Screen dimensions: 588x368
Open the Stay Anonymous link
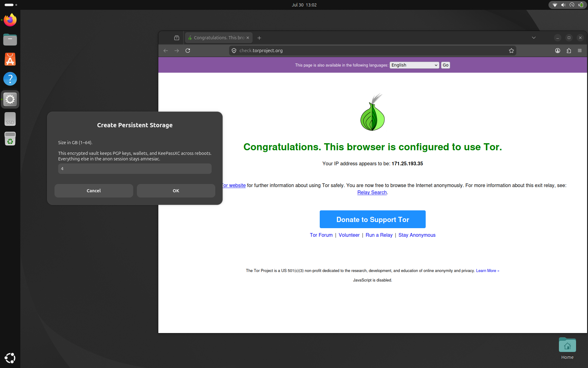click(x=417, y=235)
